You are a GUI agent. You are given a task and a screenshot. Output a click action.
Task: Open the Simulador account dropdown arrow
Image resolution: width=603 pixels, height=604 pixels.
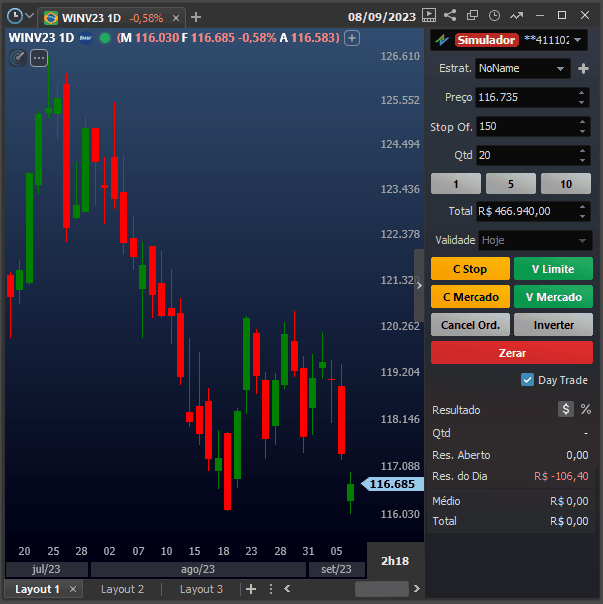(x=578, y=40)
